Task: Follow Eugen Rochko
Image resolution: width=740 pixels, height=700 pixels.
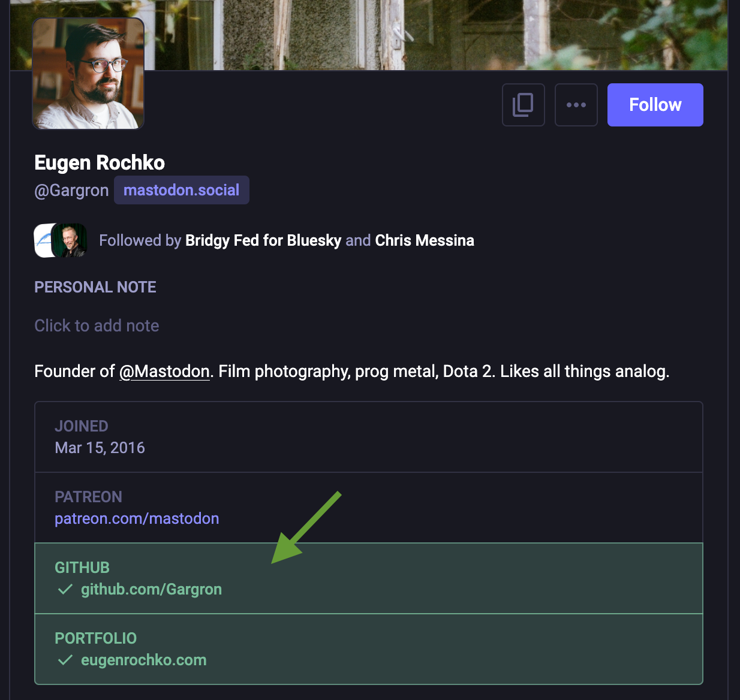Action: click(x=655, y=105)
